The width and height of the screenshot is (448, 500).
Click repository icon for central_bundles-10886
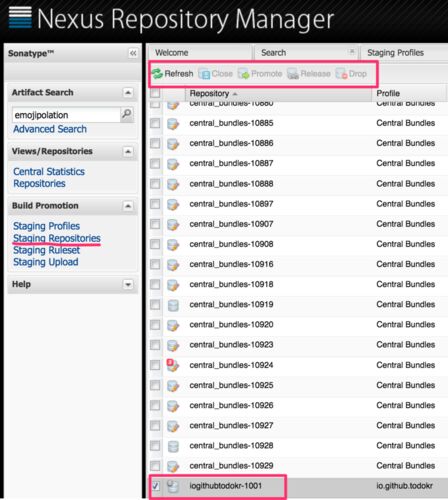[173, 144]
